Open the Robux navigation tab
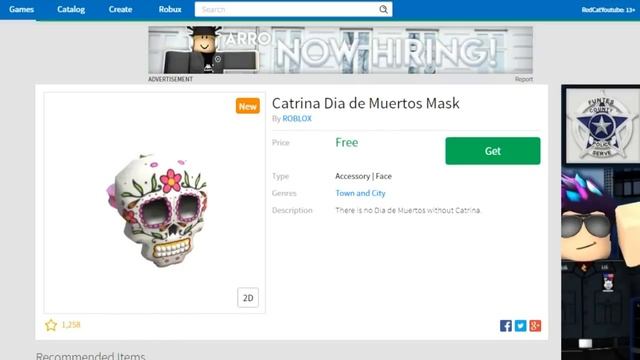 pyautogui.click(x=170, y=9)
